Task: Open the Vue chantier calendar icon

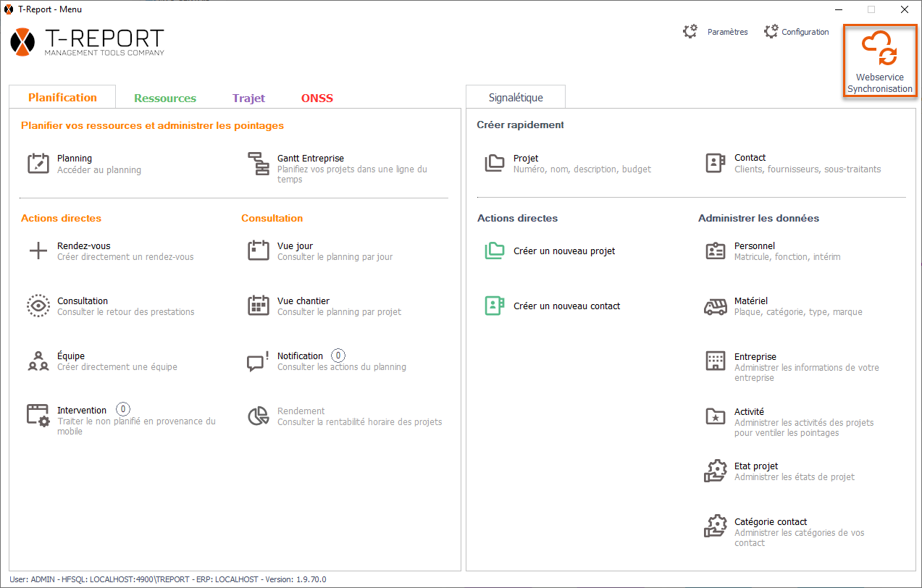Action: pos(258,306)
